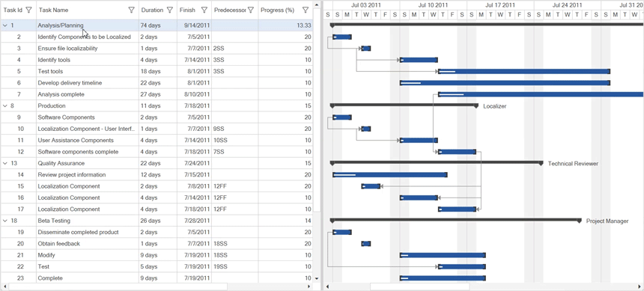Open the Duration column filter
Screen dimensions: 644x291
point(170,10)
